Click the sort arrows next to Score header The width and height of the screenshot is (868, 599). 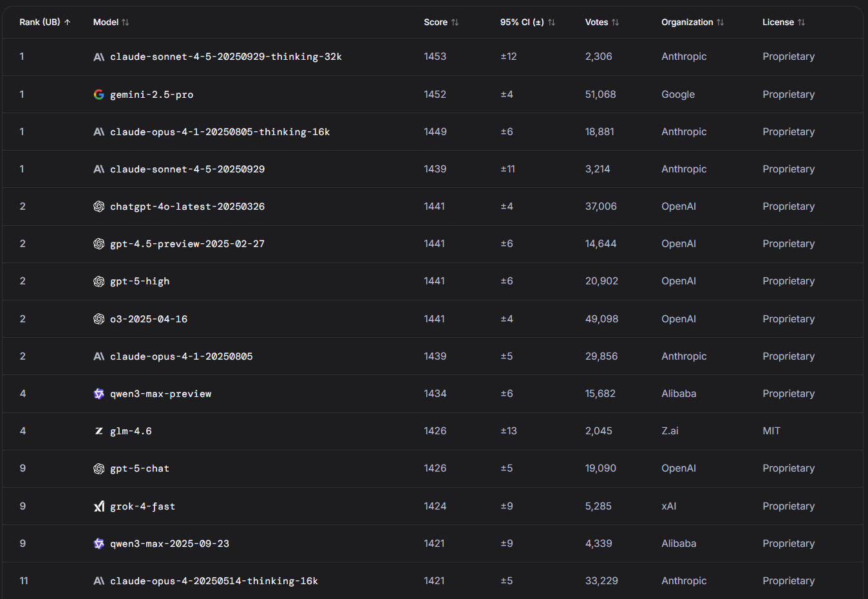[455, 22]
